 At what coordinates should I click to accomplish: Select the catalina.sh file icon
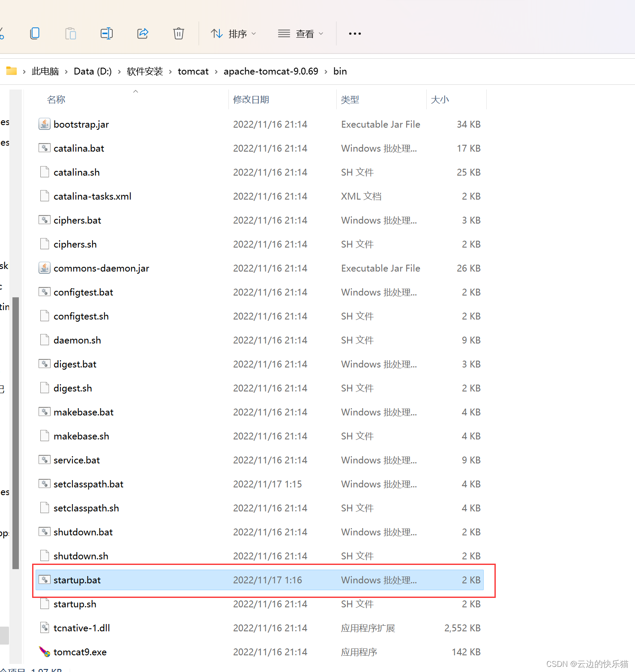[45, 172]
